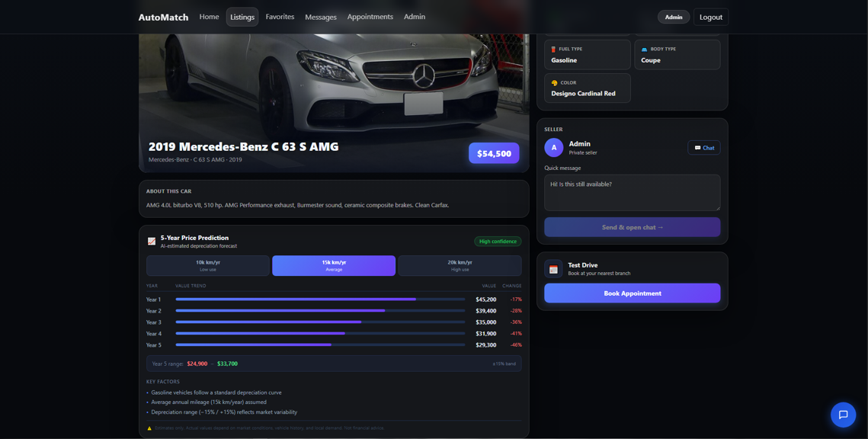Click the Year 4 value $31,900
The image size is (868, 439).
pos(485,334)
